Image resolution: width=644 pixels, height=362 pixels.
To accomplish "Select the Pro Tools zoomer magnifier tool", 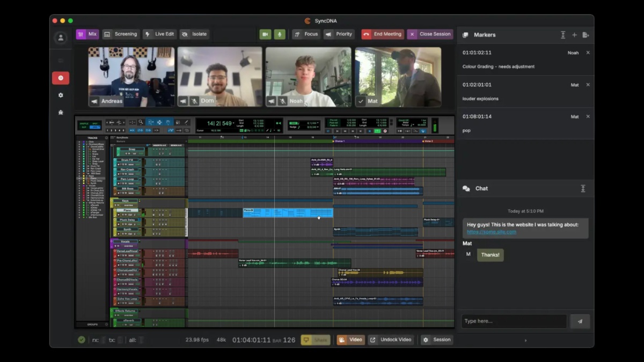I will click(141, 122).
